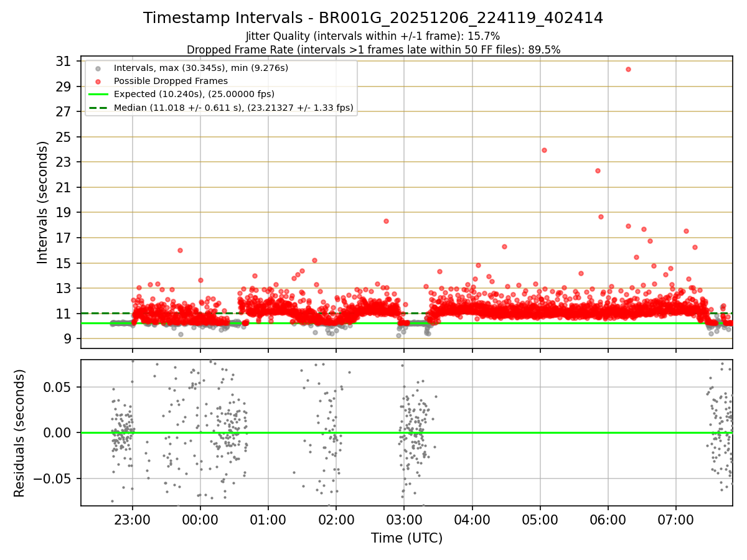Click the solid green line sample of the Expected legend entry

coord(98,94)
